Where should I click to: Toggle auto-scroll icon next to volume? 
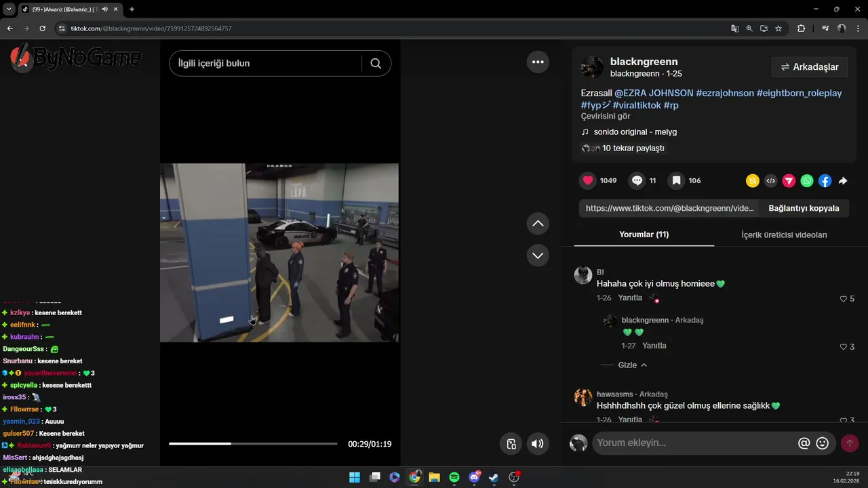click(x=511, y=444)
